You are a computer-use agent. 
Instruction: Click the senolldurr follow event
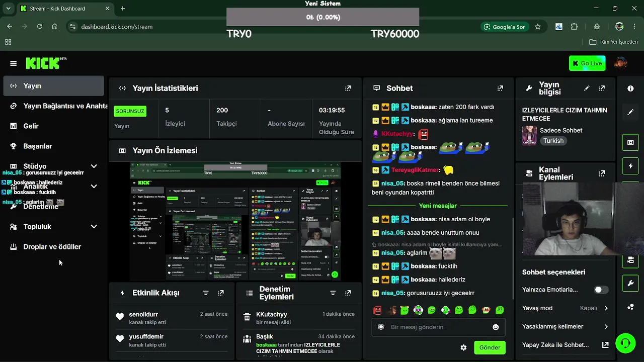pyautogui.click(x=172, y=318)
